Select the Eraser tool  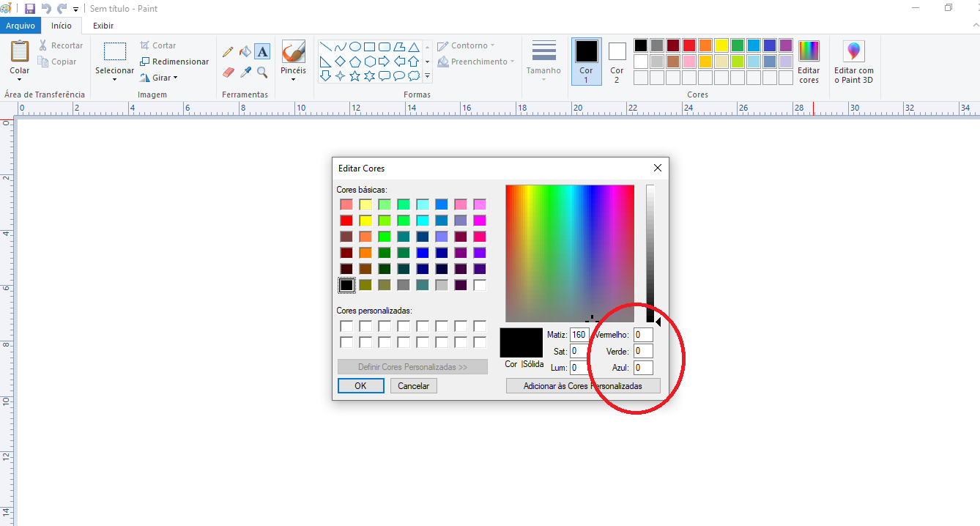(228, 73)
